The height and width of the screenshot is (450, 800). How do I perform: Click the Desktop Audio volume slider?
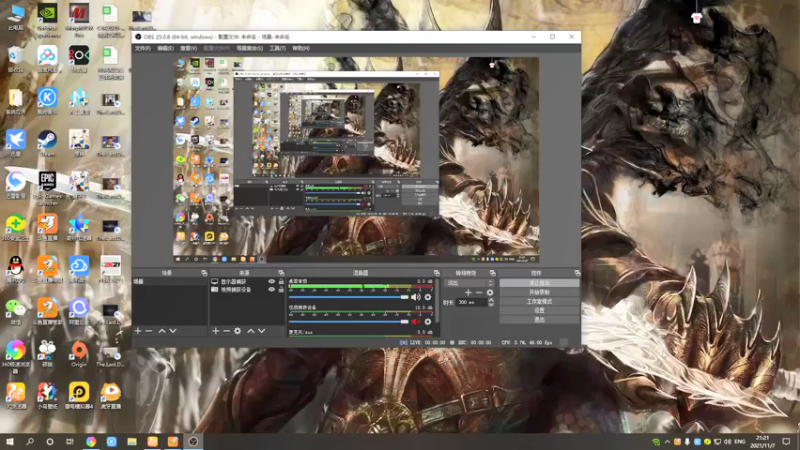point(348,297)
